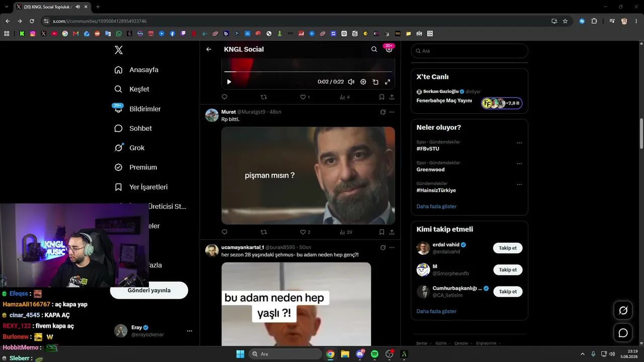Follow erdal vahid
This screenshot has height=362, width=644.
508,248
